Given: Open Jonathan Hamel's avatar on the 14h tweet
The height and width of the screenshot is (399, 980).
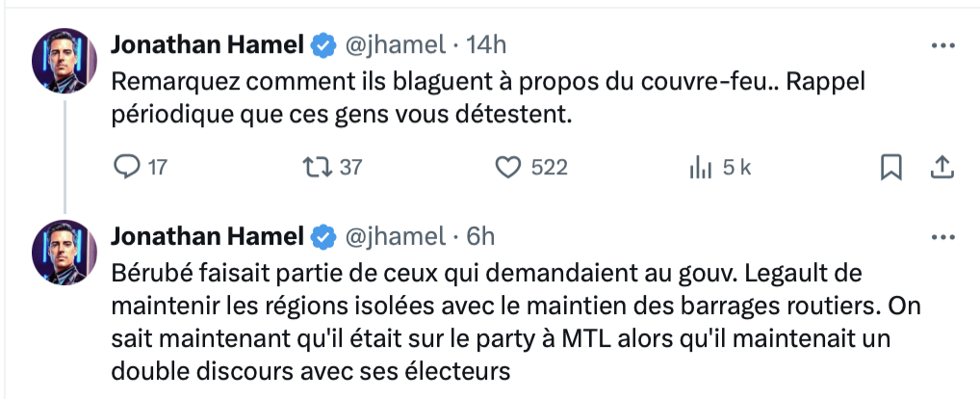Looking at the screenshot, I should [x=64, y=61].
